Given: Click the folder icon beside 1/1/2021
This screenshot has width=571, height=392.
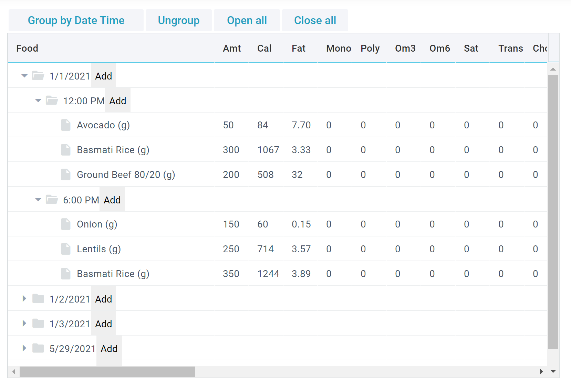Looking at the screenshot, I should pyautogui.click(x=38, y=75).
